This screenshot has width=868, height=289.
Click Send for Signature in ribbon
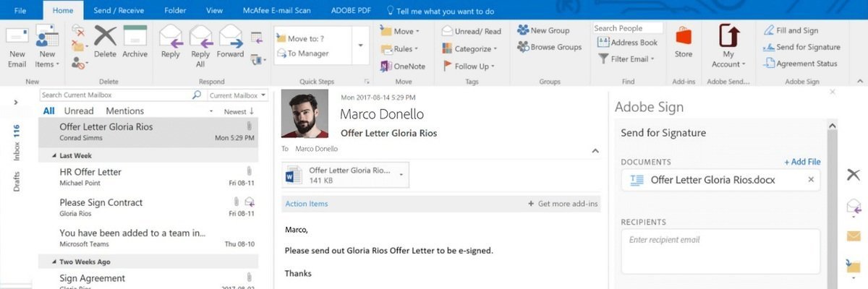click(x=801, y=47)
